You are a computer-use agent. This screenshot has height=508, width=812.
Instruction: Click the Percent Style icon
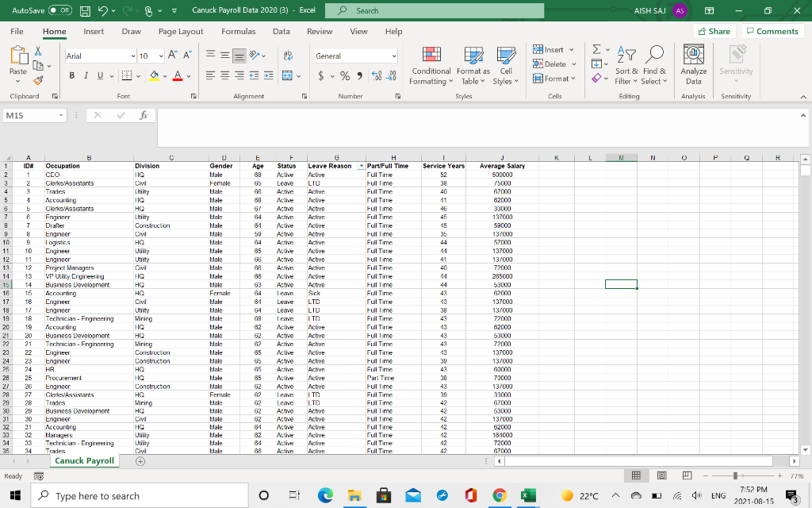pos(345,76)
